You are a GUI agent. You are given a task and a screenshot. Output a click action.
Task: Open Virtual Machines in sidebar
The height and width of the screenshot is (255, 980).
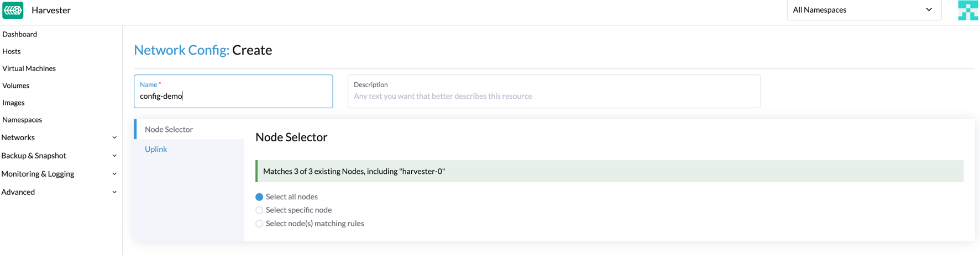click(29, 68)
